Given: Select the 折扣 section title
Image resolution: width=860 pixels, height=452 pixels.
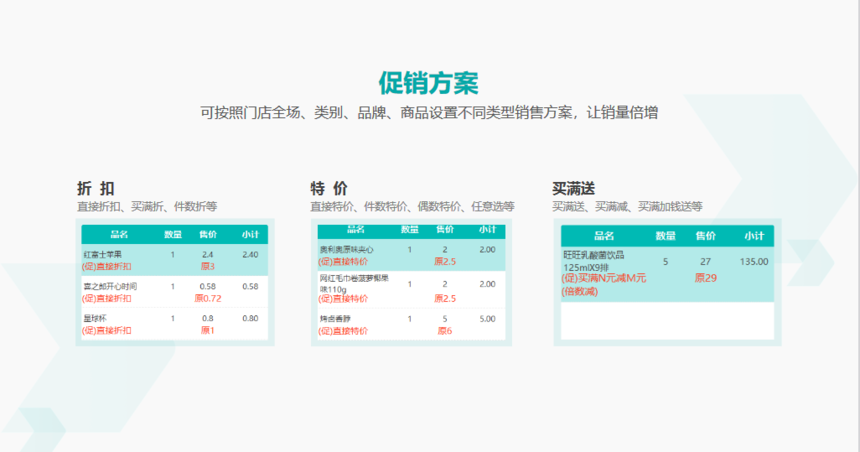Looking at the screenshot, I should [95, 189].
